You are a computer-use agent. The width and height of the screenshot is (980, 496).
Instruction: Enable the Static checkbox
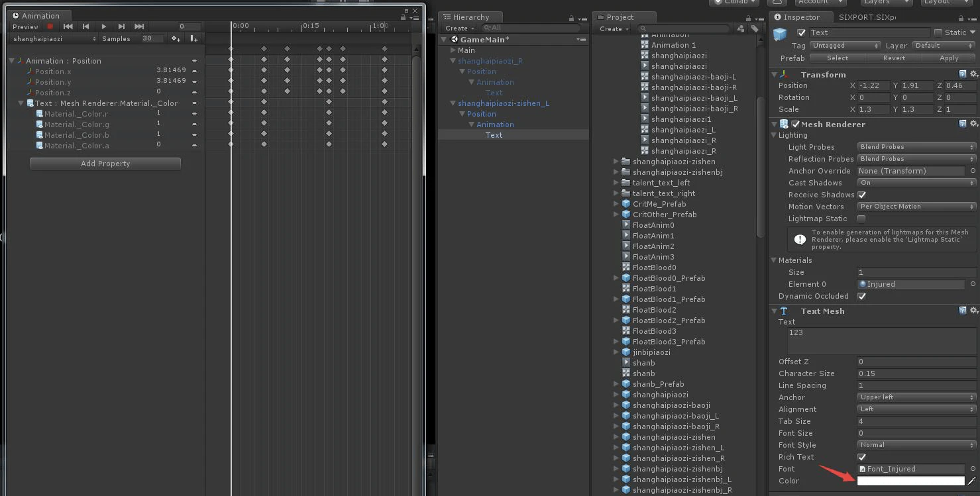click(938, 32)
